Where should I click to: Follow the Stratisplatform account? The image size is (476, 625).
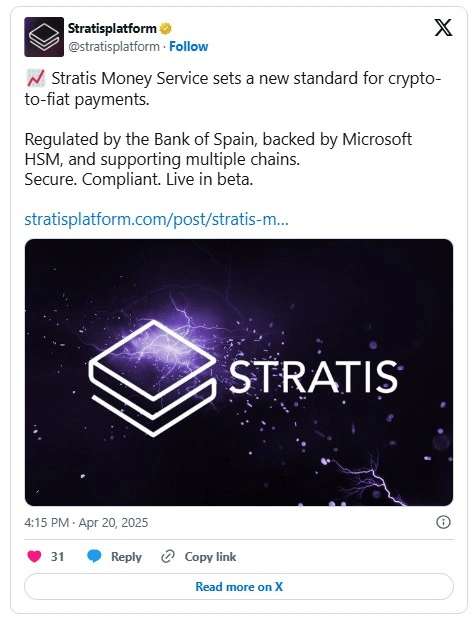click(x=189, y=47)
